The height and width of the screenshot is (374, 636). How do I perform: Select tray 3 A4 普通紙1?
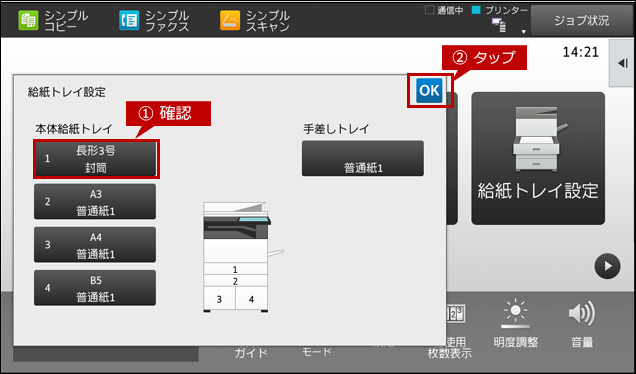click(95, 245)
